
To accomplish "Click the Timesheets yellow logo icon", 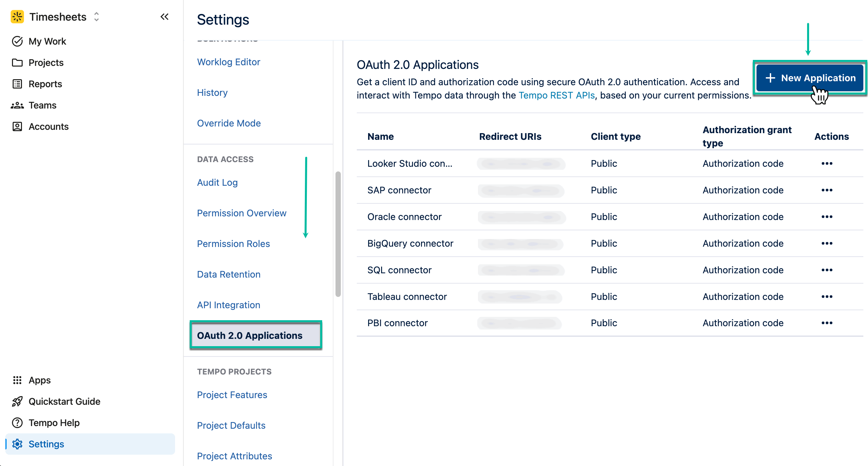I will pyautogui.click(x=17, y=17).
